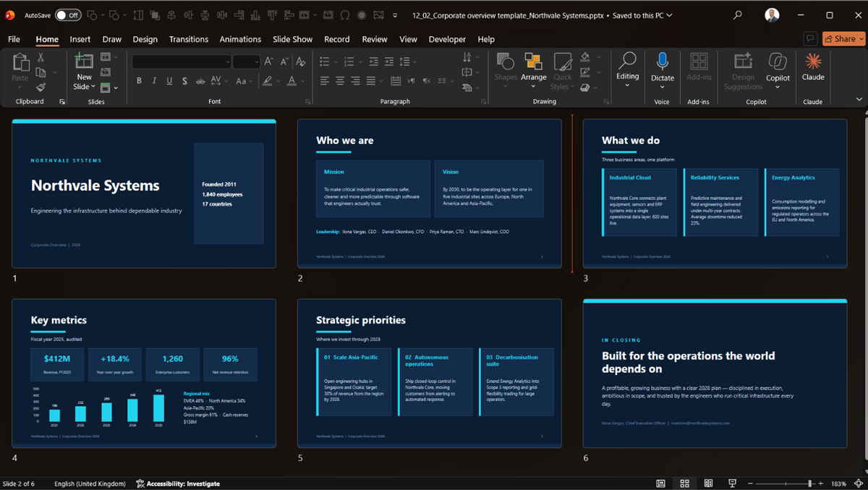The height and width of the screenshot is (490, 868).
Task: Click the Format Painter brush icon
Action: point(41,88)
